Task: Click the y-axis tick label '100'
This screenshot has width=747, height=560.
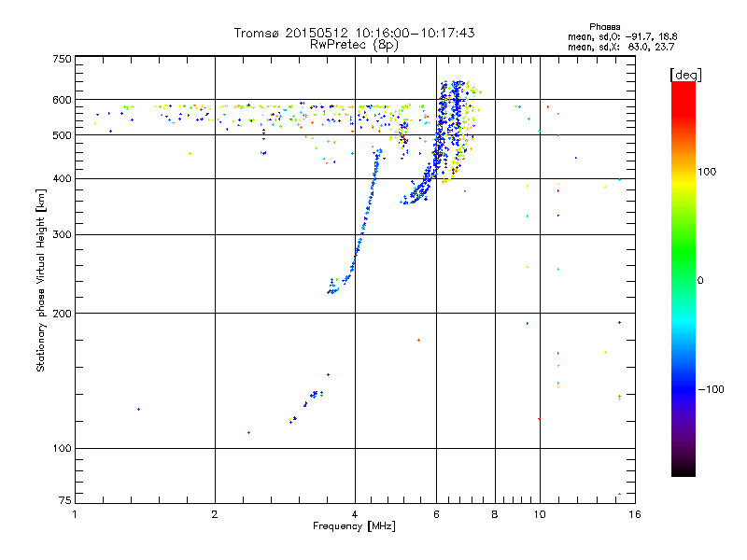Action: pyautogui.click(x=62, y=449)
